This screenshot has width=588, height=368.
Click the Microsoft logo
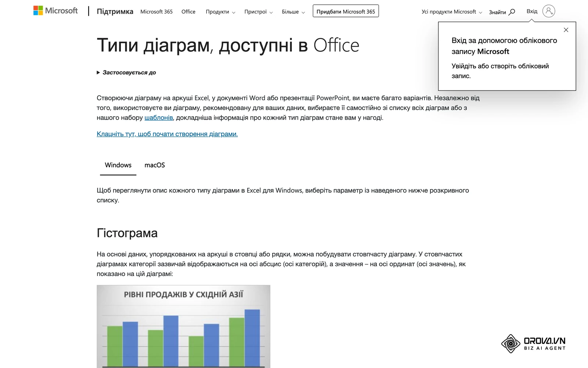pos(55,11)
